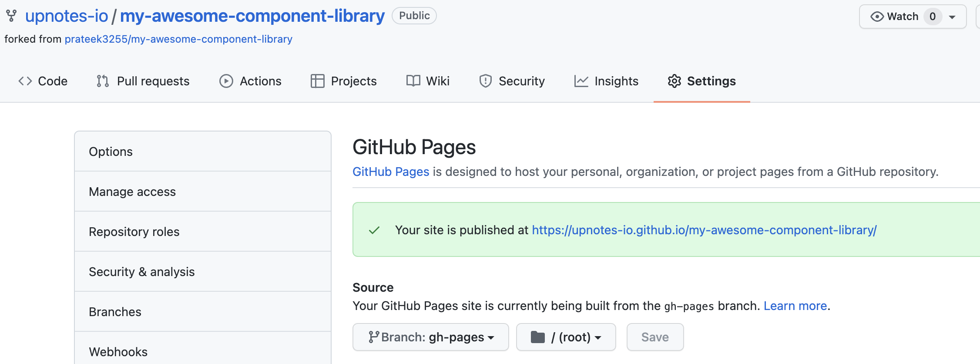Click the Watch count badge showing 0
The width and height of the screenshot is (980, 364).
tap(933, 17)
